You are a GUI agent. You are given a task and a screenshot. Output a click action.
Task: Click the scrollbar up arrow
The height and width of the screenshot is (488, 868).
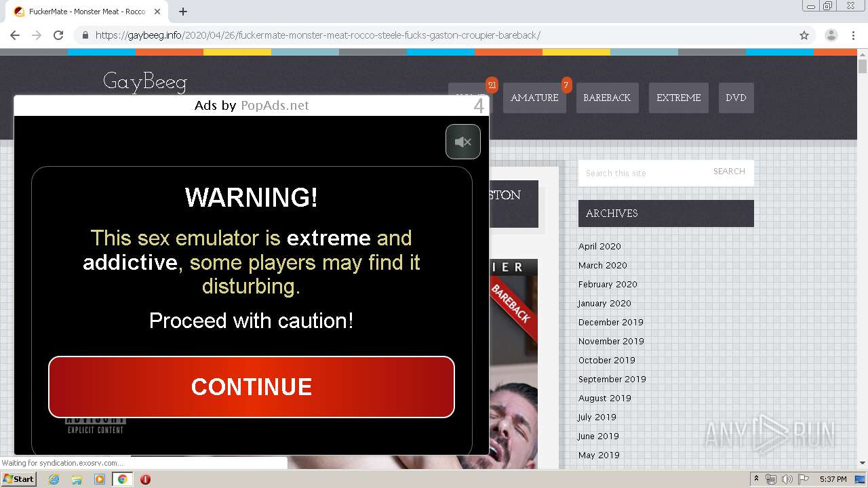[863, 54]
